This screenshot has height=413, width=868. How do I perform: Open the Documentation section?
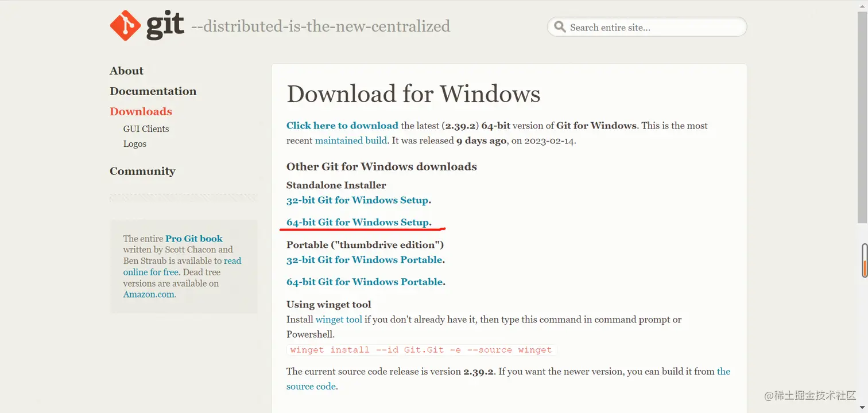click(153, 91)
